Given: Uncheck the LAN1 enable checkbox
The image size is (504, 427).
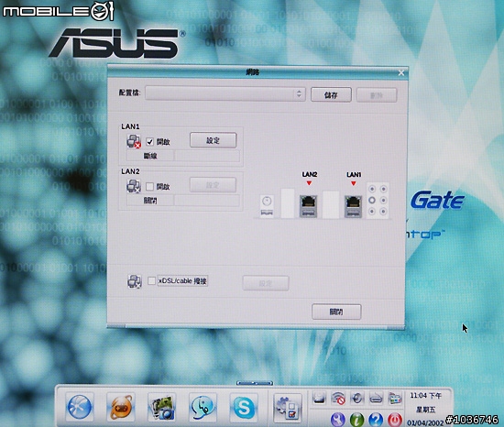Looking at the screenshot, I should (x=149, y=142).
